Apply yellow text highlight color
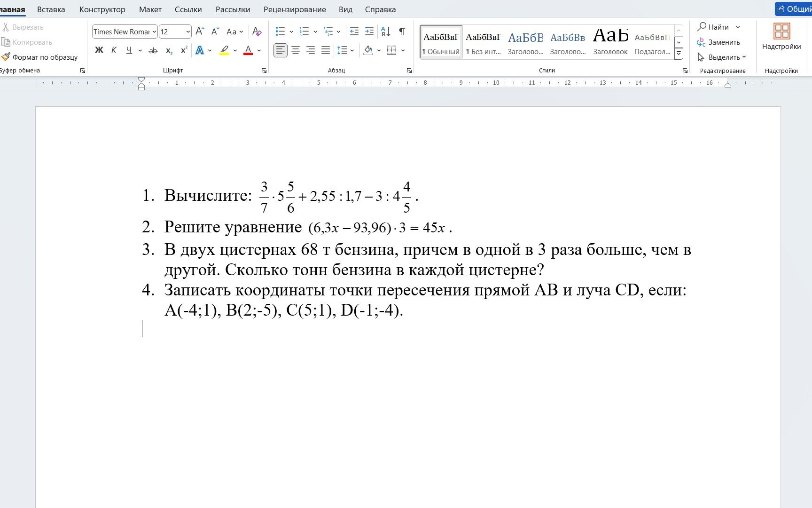The width and height of the screenshot is (812, 508). tap(224, 50)
